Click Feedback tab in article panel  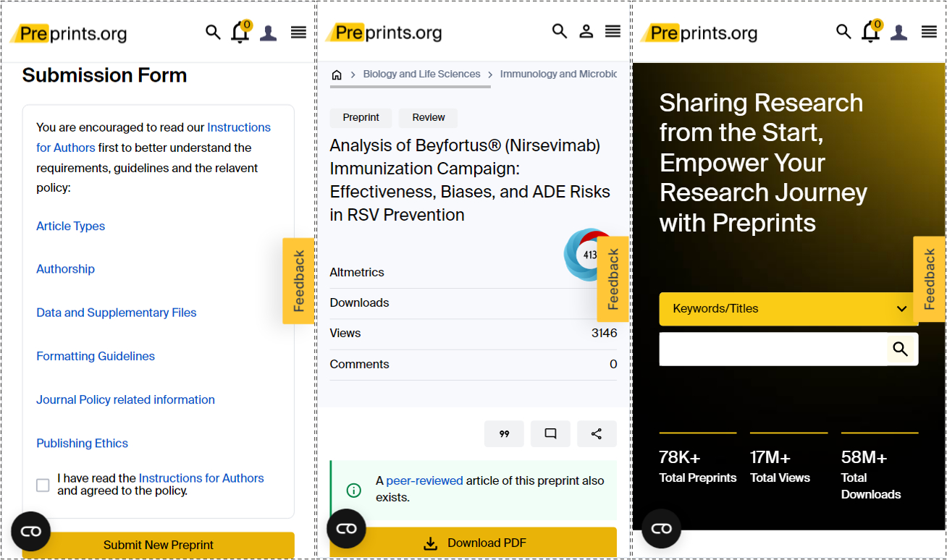pos(613,279)
